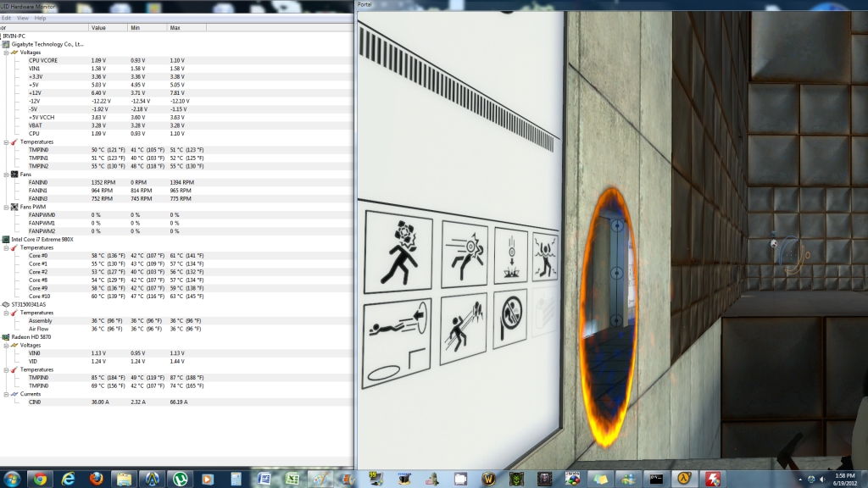The height and width of the screenshot is (488, 868).
Task: Open the Help menu in Hardware Monitor
Action: point(41,19)
